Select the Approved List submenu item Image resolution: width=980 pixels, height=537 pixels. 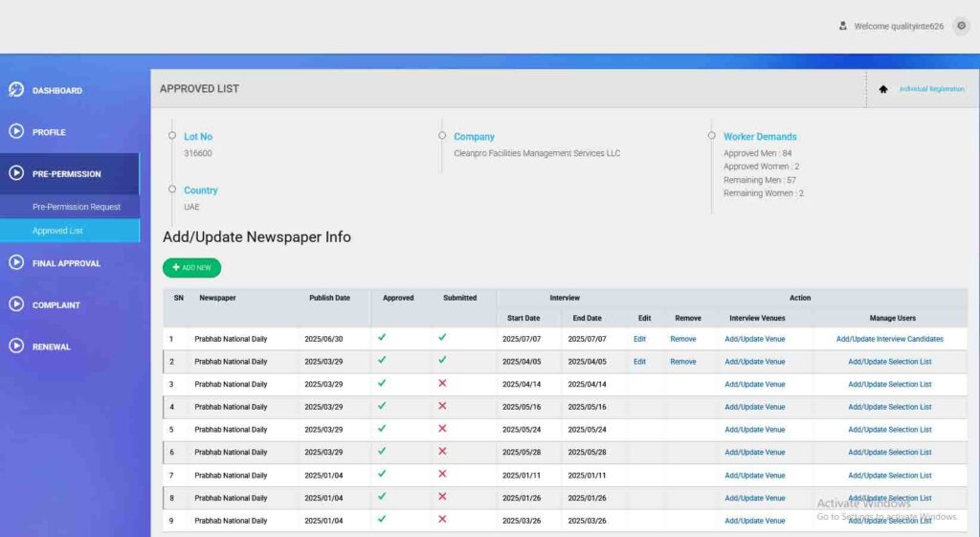pyautogui.click(x=57, y=231)
